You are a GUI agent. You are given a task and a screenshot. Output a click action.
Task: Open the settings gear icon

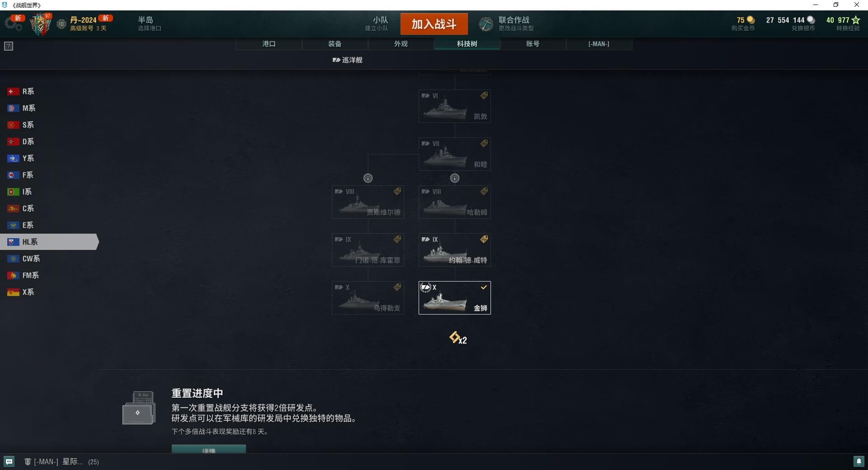pos(14,24)
